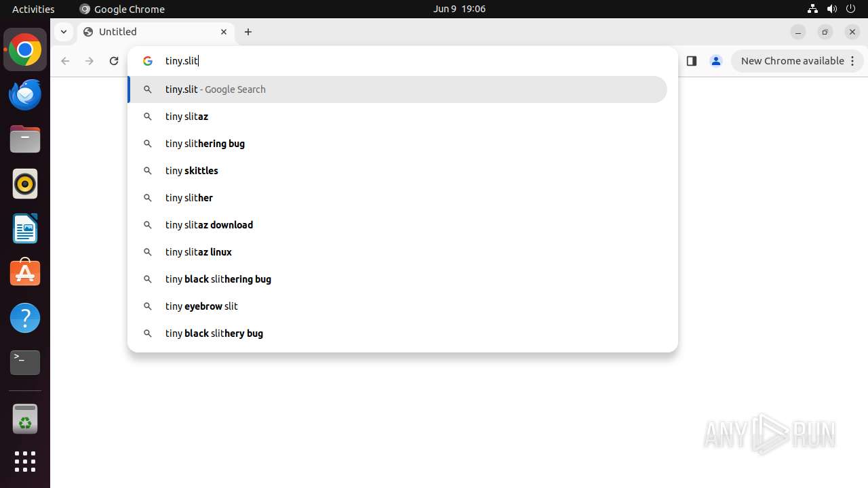Select suggestion tiny skittles
This screenshot has width=868, height=488.
397,171
